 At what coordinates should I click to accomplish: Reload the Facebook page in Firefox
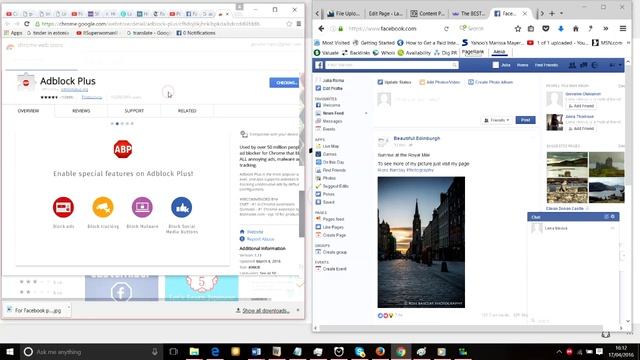click(446, 29)
